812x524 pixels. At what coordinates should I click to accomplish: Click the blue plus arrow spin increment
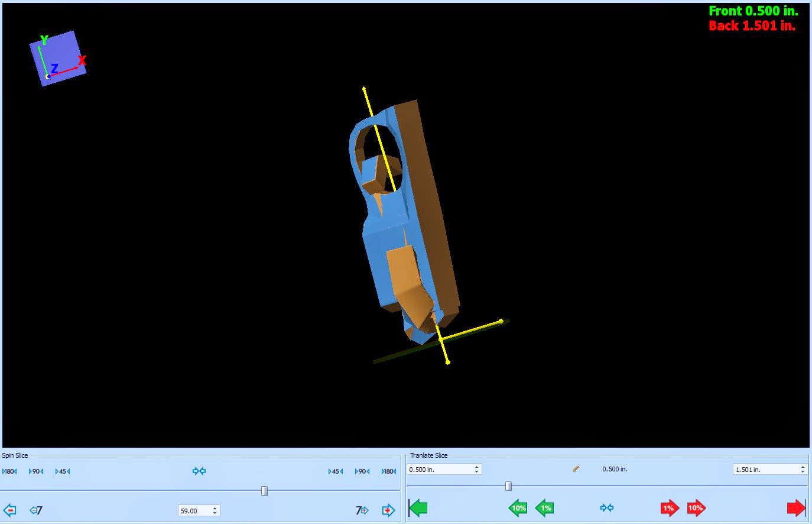pos(388,510)
